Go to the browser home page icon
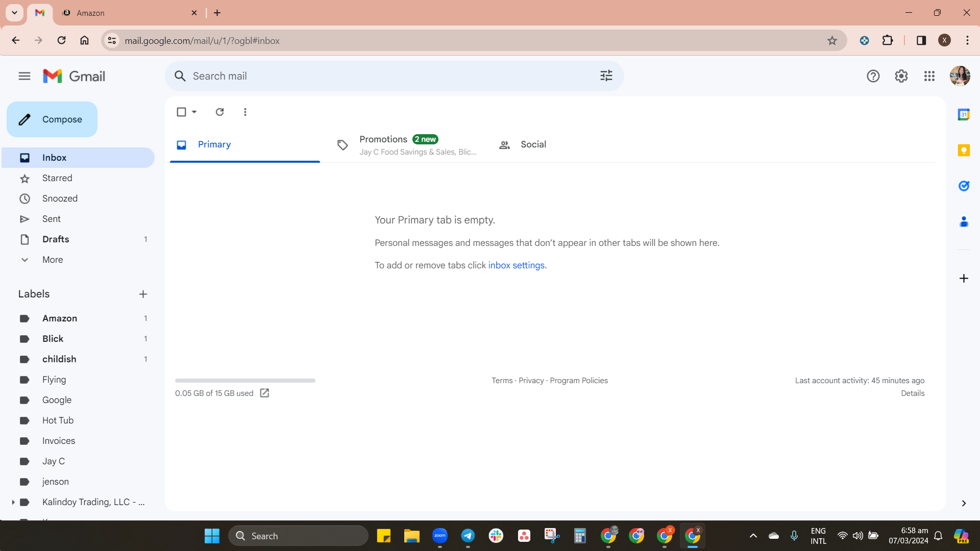Viewport: 980px width, 551px height. (x=84, y=40)
